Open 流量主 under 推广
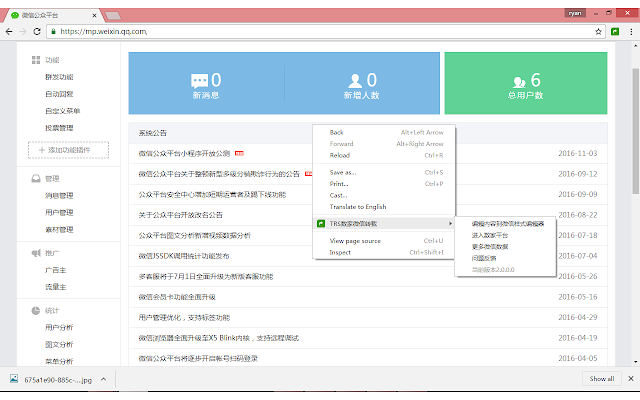 click(x=56, y=287)
